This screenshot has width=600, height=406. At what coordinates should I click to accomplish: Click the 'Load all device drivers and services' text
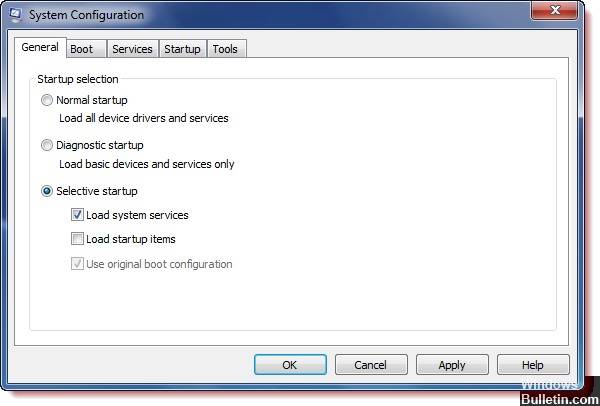144,118
